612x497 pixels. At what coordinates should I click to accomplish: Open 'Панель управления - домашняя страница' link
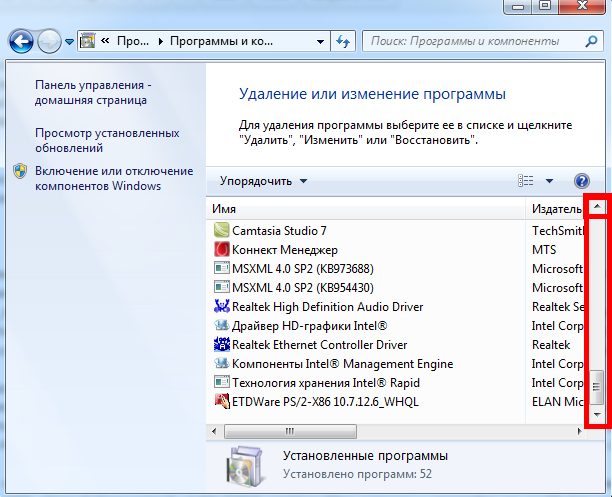coord(93,93)
